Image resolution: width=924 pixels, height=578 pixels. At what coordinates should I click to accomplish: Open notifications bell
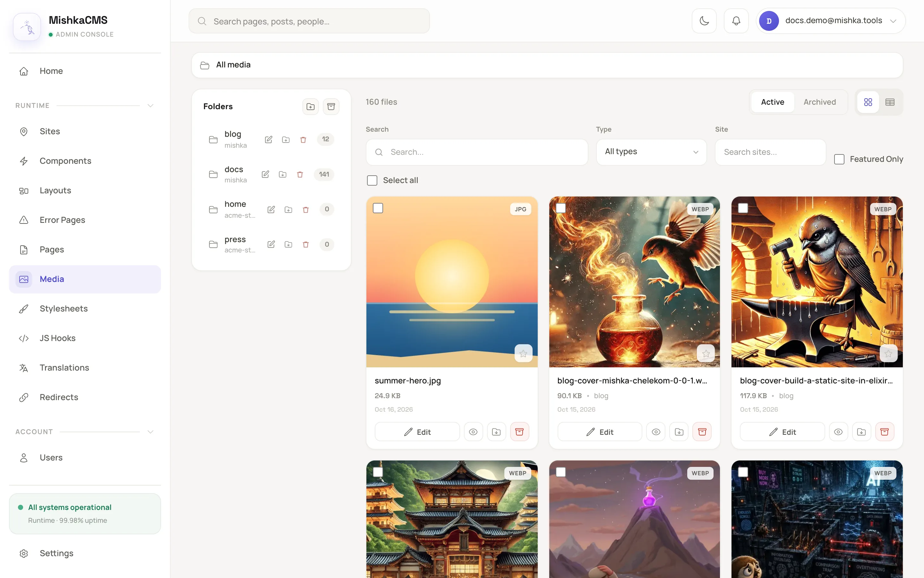(736, 21)
